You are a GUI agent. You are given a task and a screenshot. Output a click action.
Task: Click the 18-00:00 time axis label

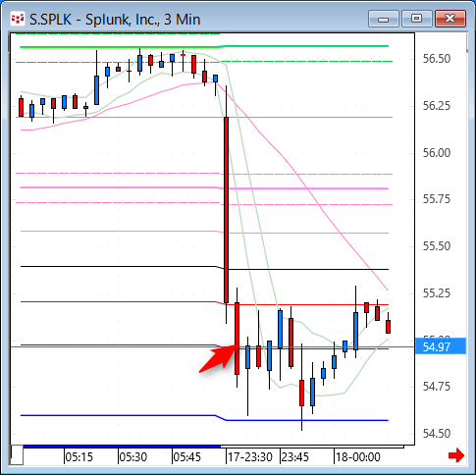(358, 457)
